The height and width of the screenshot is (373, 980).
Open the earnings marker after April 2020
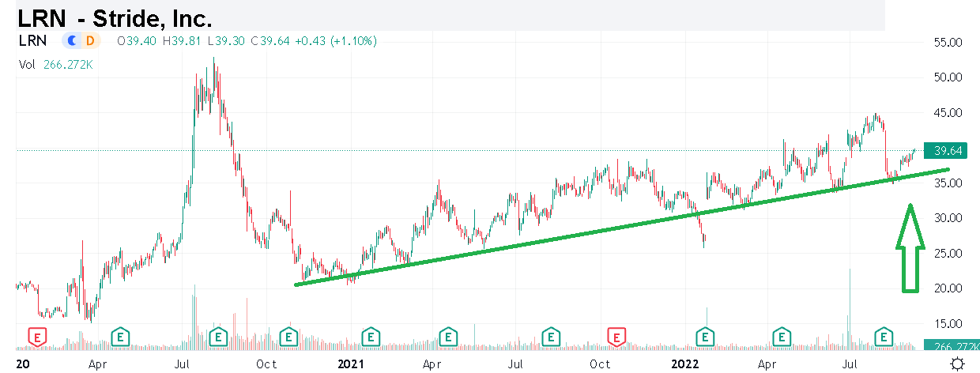pos(120,337)
